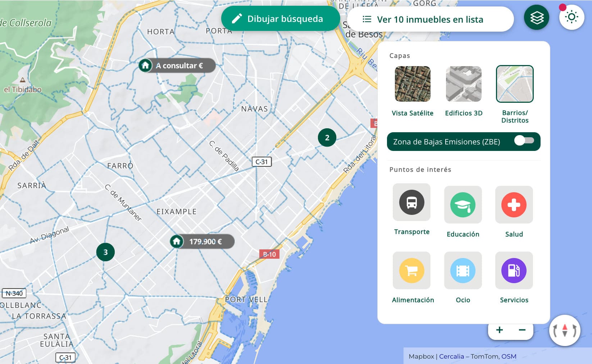Show Servicios points of interest
The image size is (592, 364).
point(514,271)
